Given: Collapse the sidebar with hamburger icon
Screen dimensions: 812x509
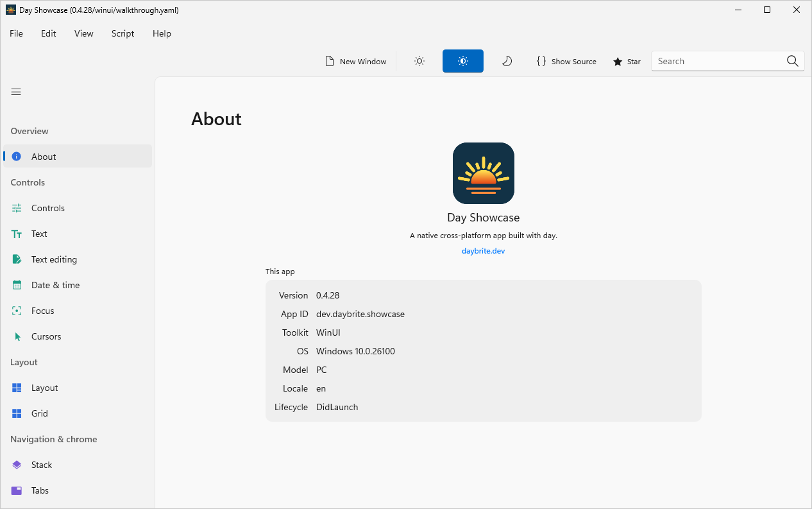Looking at the screenshot, I should 16,92.
